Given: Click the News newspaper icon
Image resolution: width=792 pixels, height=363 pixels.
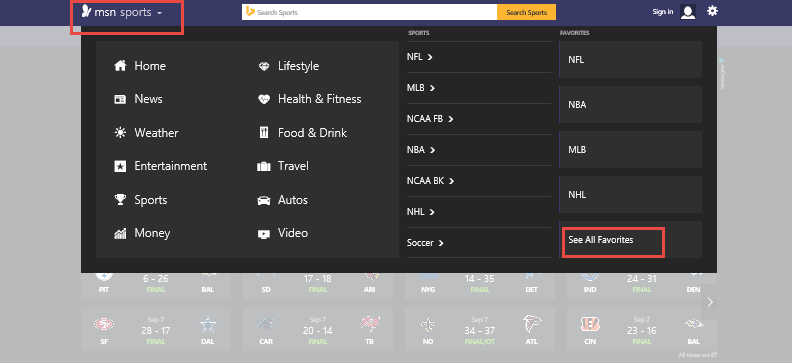Looking at the screenshot, I should click(120, 99).
